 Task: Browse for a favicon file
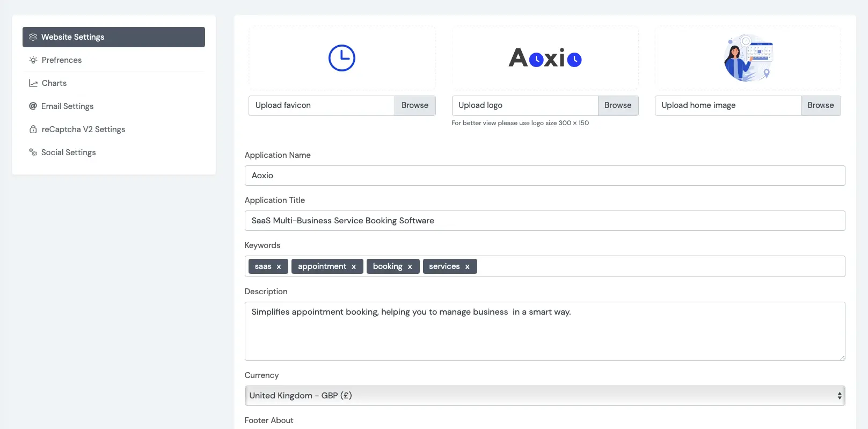(x=414, y=106)
